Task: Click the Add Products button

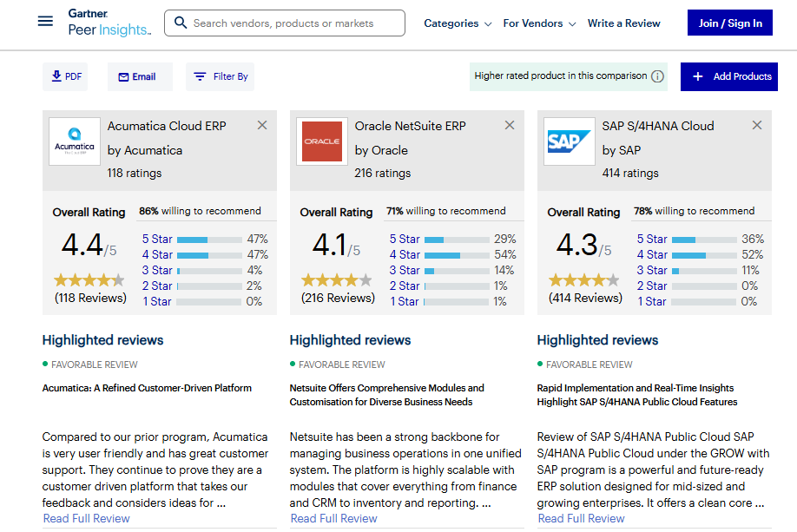Action: (728, 76)
